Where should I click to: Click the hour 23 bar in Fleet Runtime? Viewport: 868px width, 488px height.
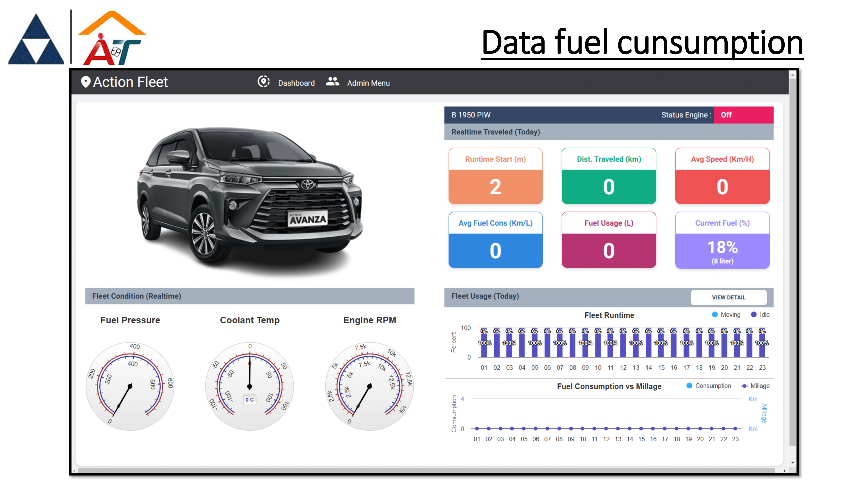point(762,342)
